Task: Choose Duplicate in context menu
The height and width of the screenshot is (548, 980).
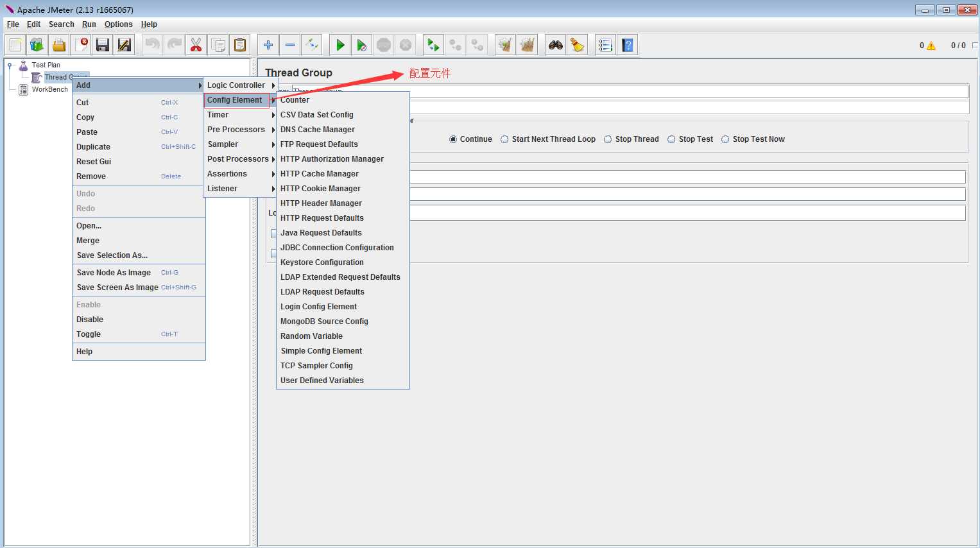Action: tap(139, 147)
